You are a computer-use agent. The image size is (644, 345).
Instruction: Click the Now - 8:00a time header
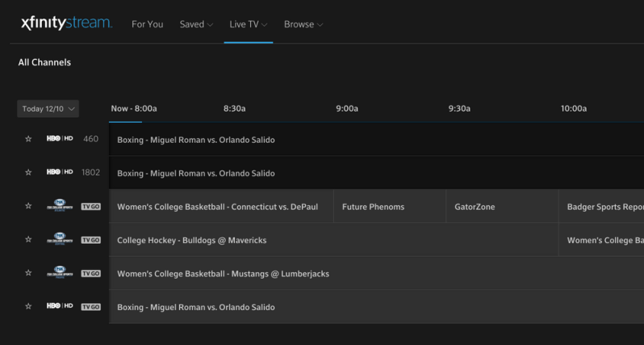134,108
